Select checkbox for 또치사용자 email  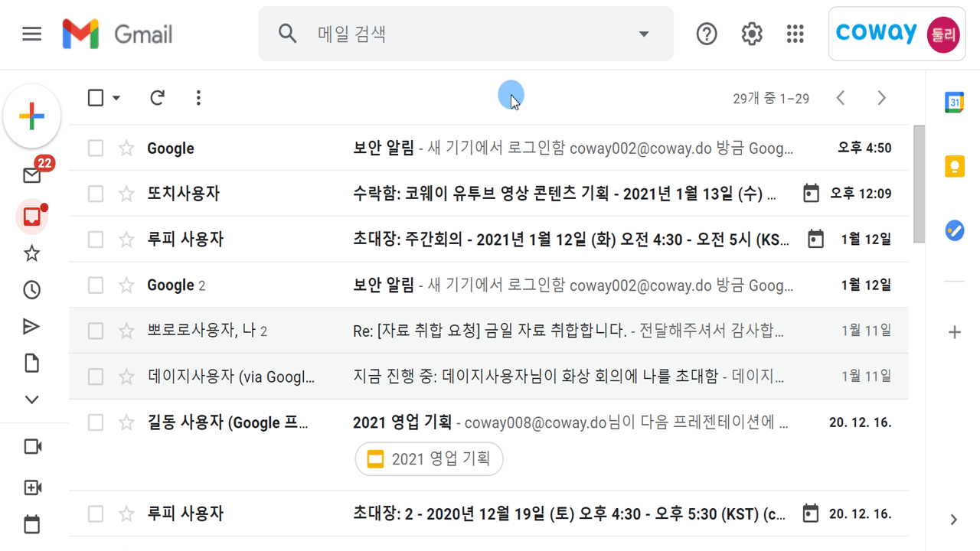96,194
